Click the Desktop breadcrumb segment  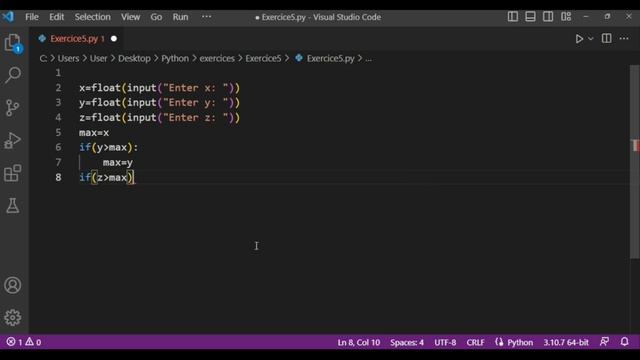tap(134, 58)
